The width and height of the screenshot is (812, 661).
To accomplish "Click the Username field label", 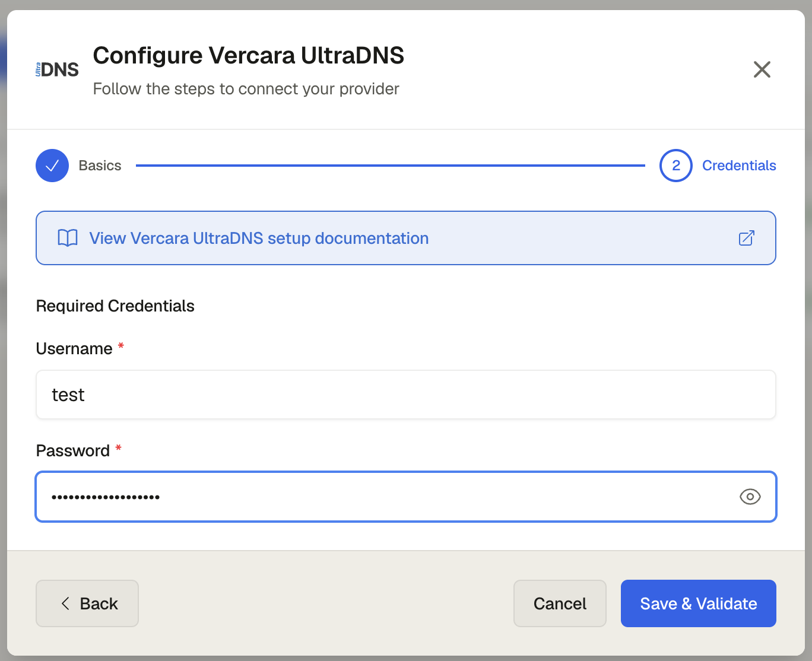I will 74,349.
